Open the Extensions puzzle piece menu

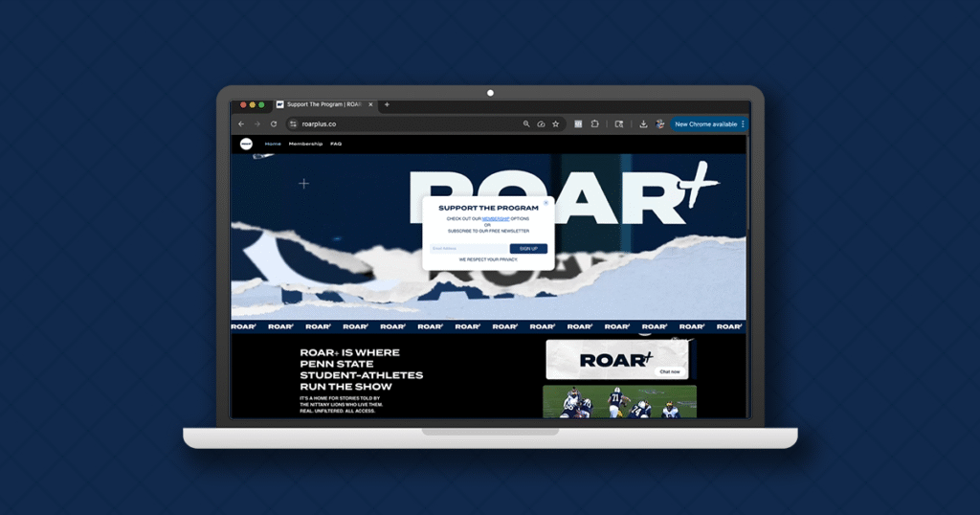(x=594, y=123)
